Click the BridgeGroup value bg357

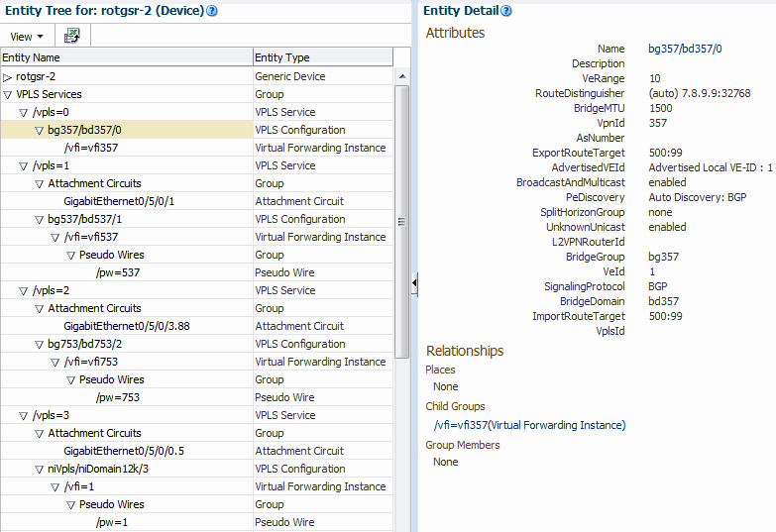664,257
